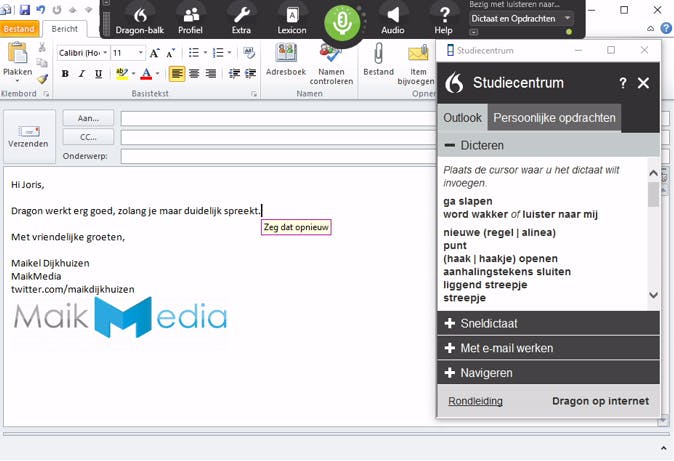The width and height of the screenshot is (674, 461).
Task: Align text left
Action: (177, 74)
